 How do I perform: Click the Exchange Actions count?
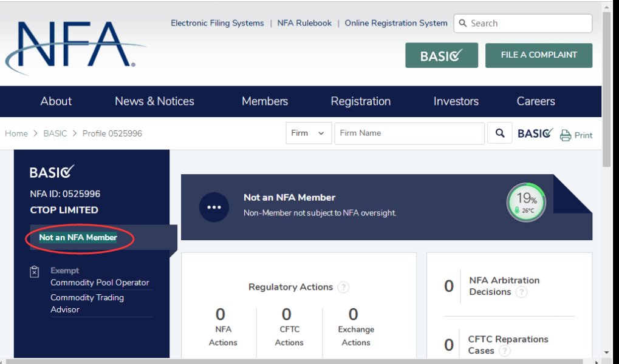click(x=354, y=315)
